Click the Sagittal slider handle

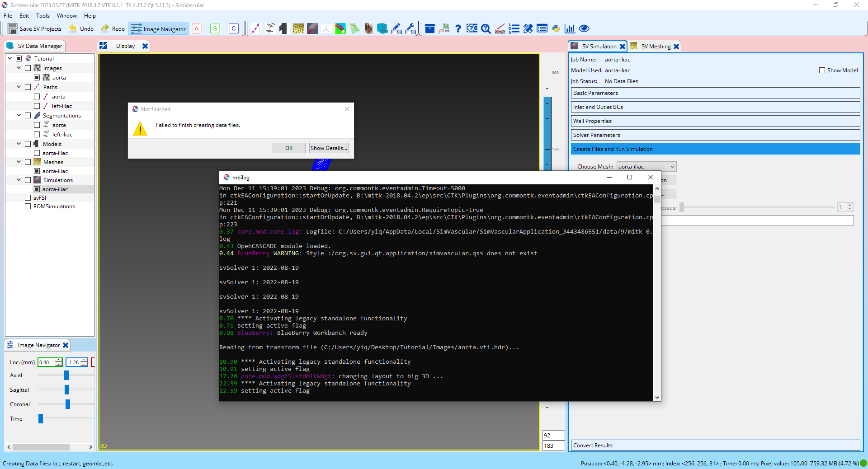point(67,390)
